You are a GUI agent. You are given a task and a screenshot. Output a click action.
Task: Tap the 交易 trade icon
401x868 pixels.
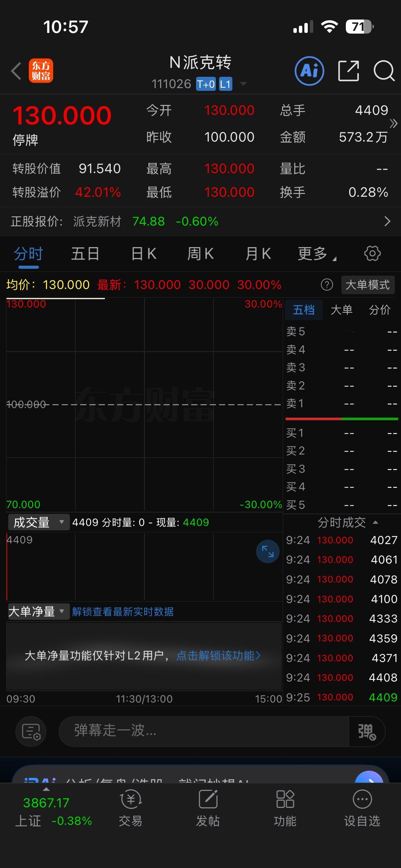[x=131, y=808]
